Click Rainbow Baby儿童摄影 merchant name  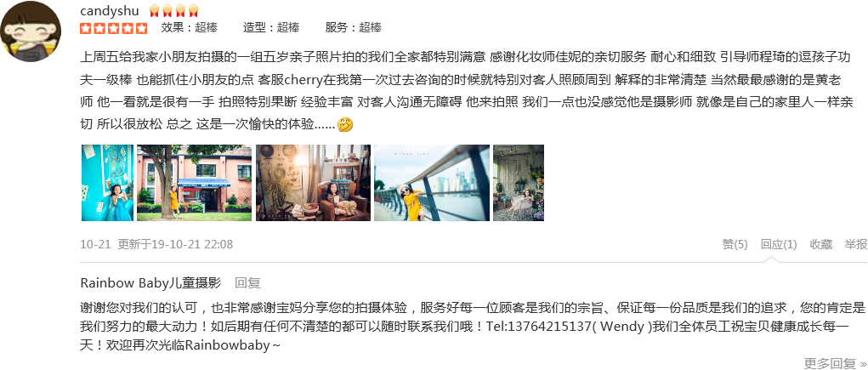tap(150, 283)
